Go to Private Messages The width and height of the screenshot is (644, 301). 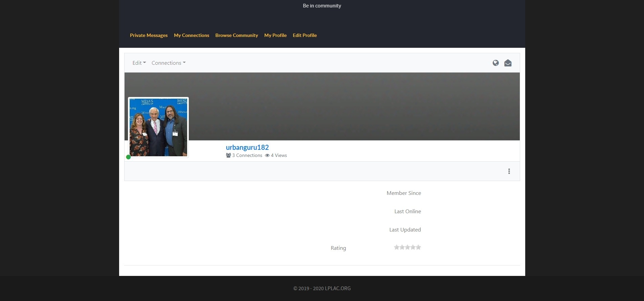(x=149, y=35)
